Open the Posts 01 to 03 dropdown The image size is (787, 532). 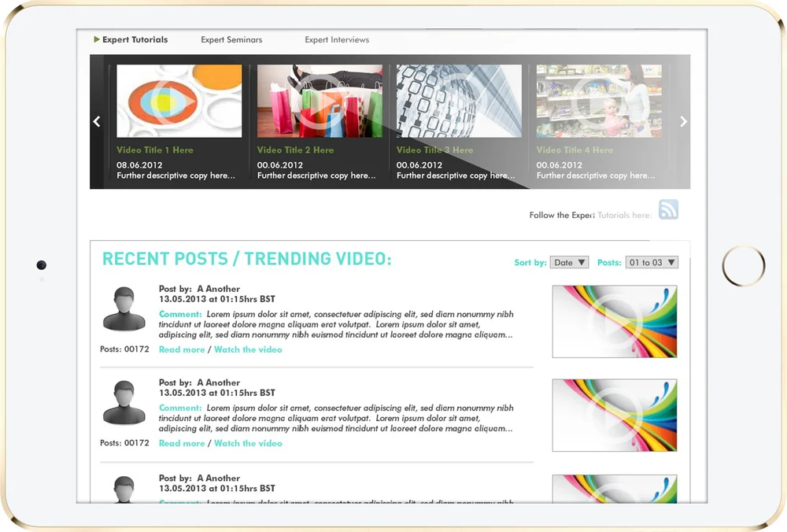pos(652,263)
